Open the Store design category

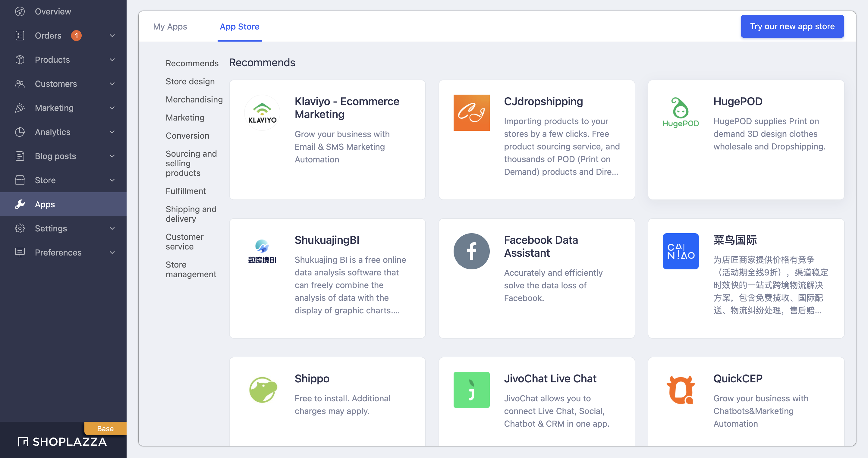190,81
